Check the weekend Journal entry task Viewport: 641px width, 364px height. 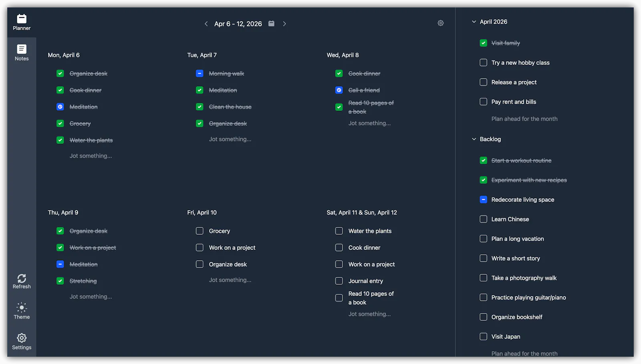[339, 281]
